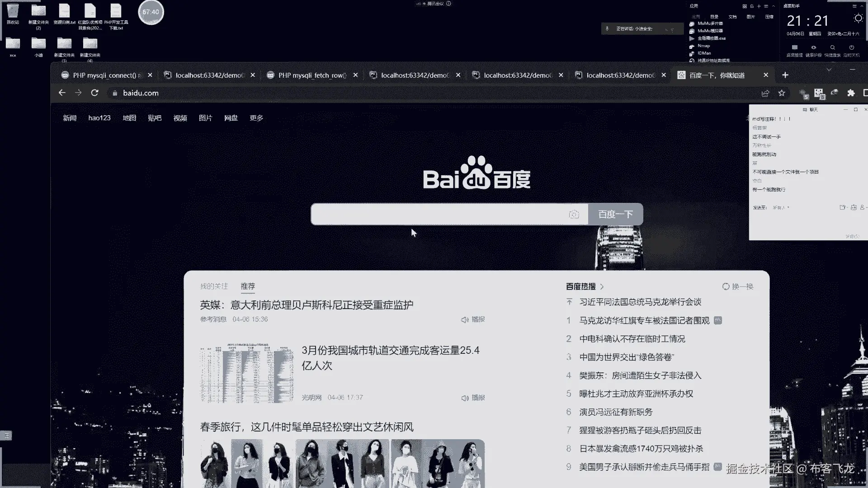Toggle audio broadcast for Berlusconi news item
Image resolution: width=868 pixels, height=488 pixels.
(473, 319)
